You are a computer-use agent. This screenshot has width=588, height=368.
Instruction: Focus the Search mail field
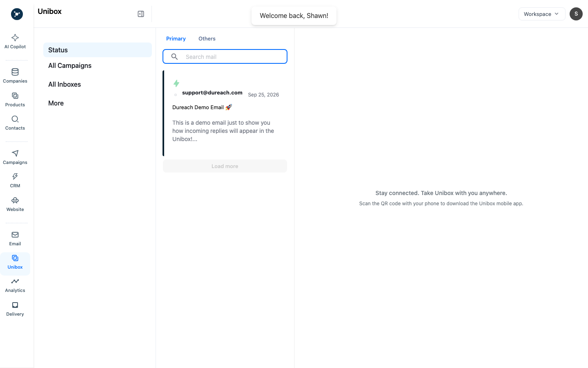[225, 56]
